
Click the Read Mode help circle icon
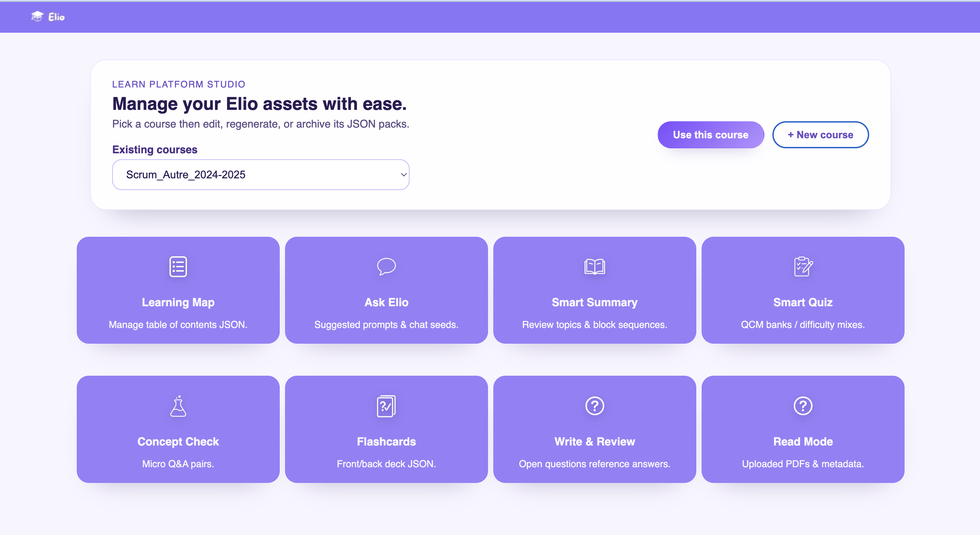pyautogui.click(x=803, y=406)
